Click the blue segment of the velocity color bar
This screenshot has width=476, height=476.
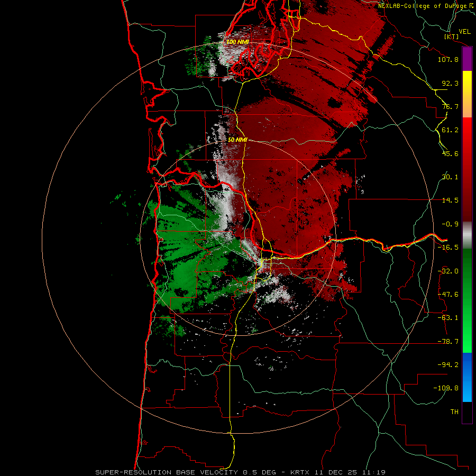point(467,377)
